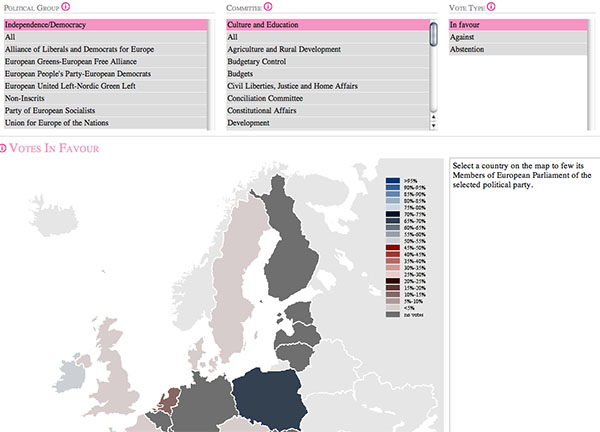Click the info icon next to Vote Type
600x432 pixels.
coord(492,6)
